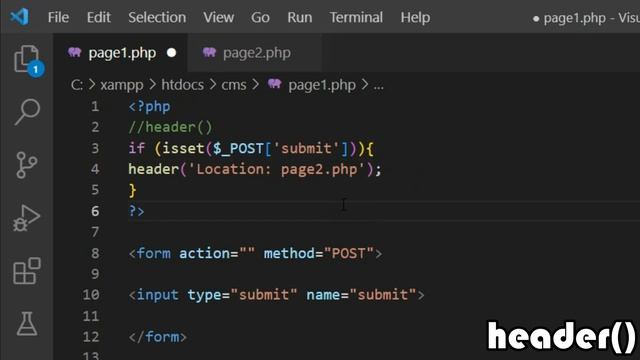Click the name="submit" attribute
Viewport: 640px width, 360px height.
(361, 295)
